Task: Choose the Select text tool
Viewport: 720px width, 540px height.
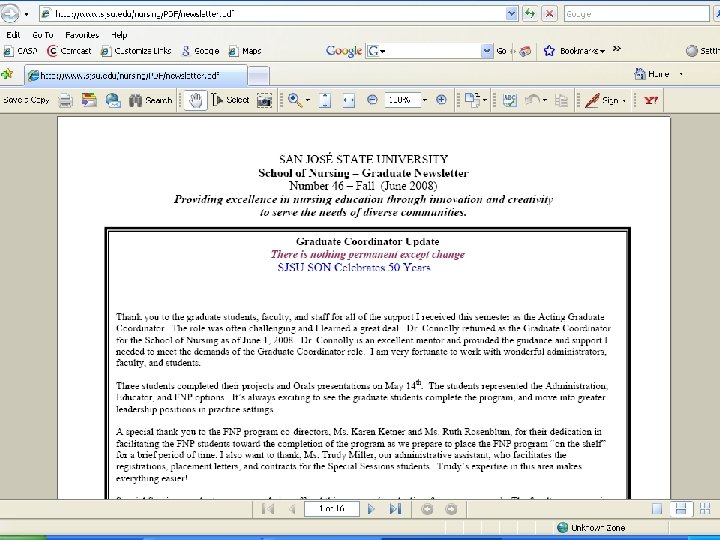Action: point(230,100)
